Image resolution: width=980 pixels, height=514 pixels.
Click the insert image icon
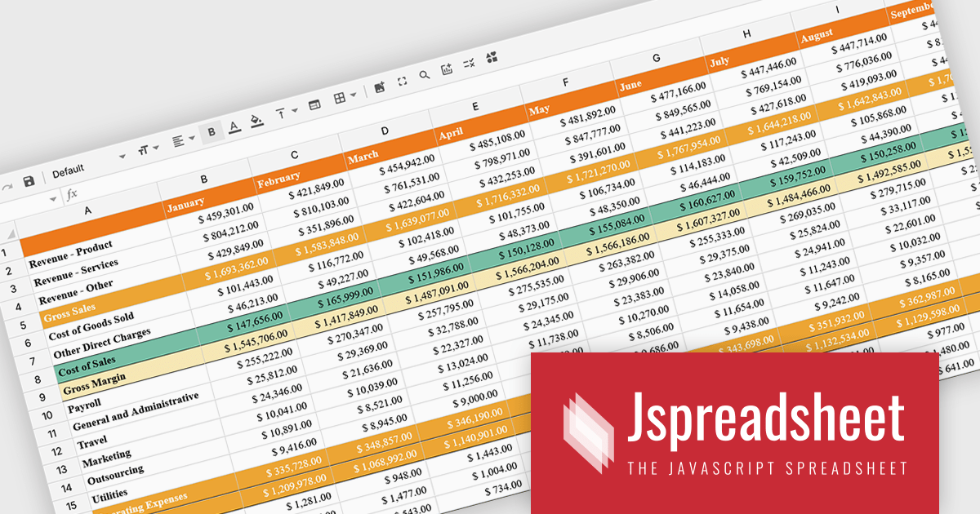[x=379, y=88]
